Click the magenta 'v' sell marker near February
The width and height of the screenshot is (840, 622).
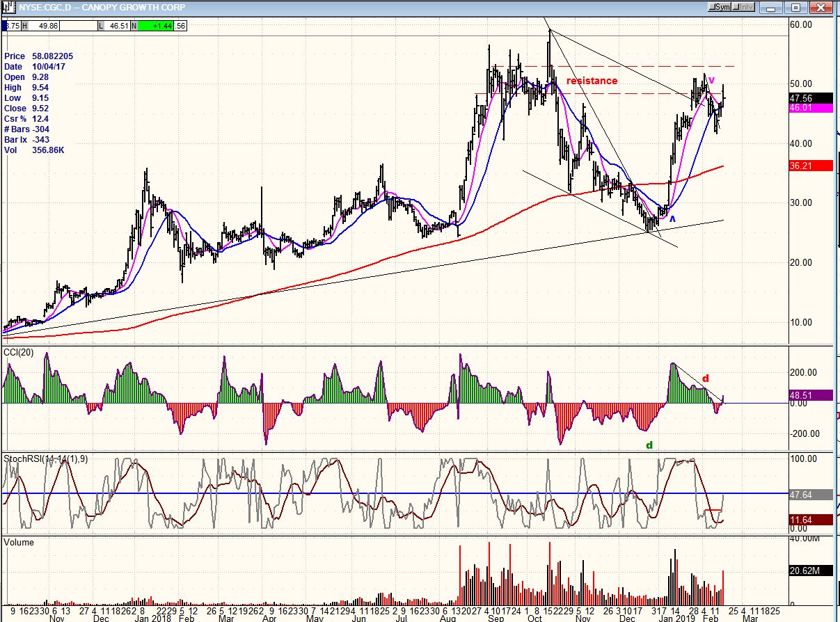[713, 80]
